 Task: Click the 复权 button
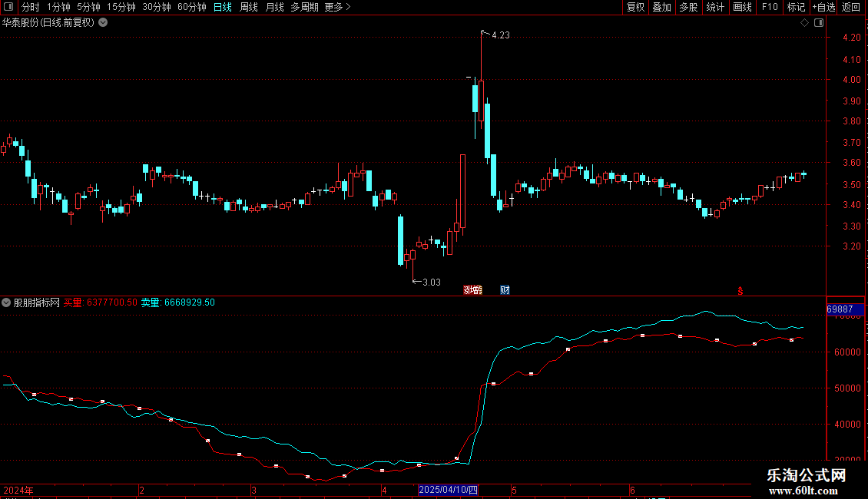[635, 7]
